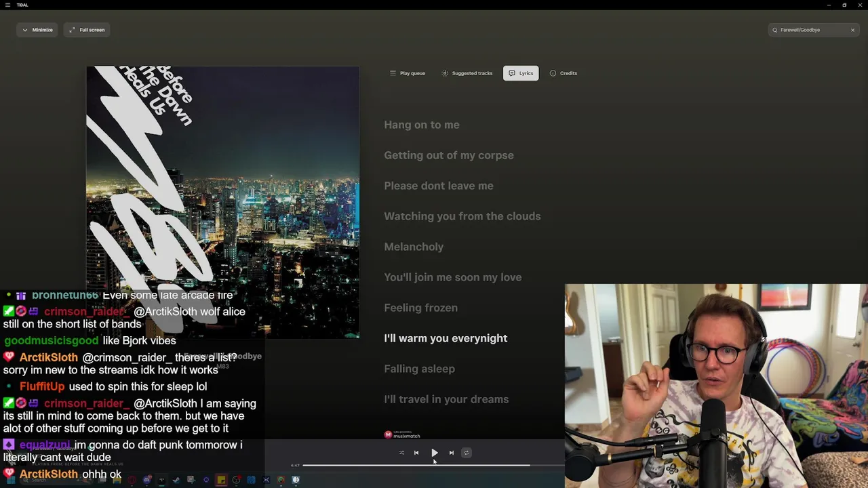The image size is (868, 488).
Task: Toggle repeat mode
Action: (x=467, y=453)
